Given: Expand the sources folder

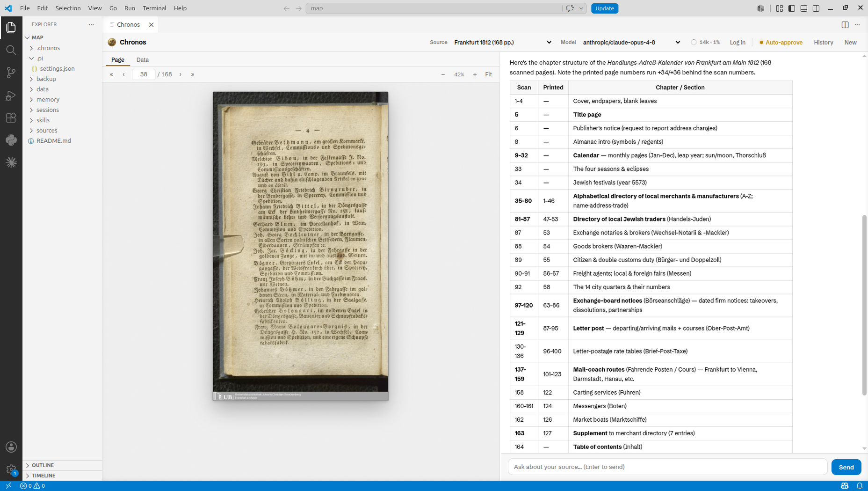Looking at the screenshot, I should pos(62,130).
